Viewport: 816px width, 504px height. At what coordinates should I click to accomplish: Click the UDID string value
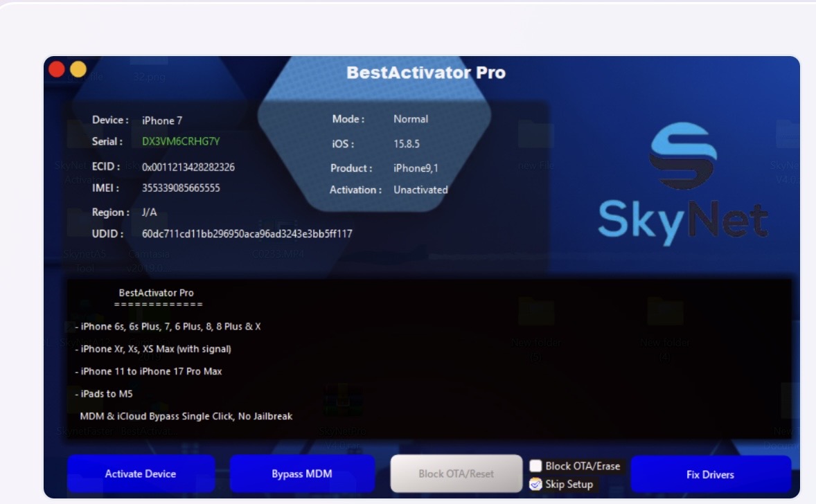click(247, 234)
